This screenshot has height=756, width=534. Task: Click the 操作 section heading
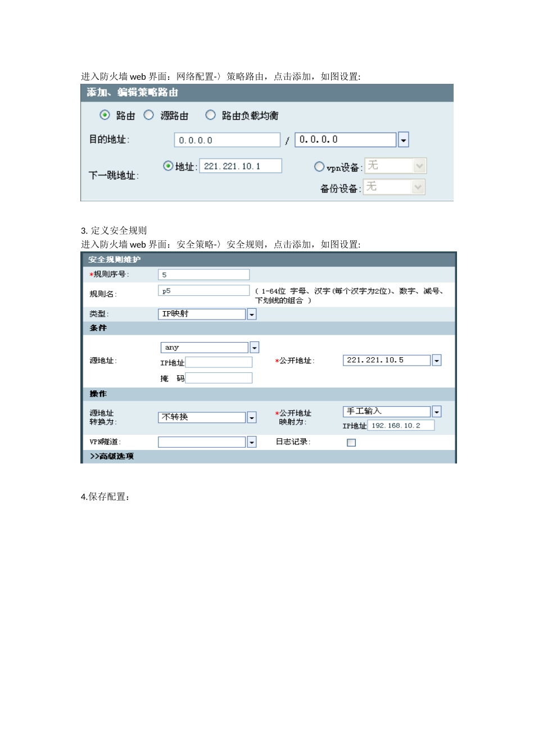98,394
